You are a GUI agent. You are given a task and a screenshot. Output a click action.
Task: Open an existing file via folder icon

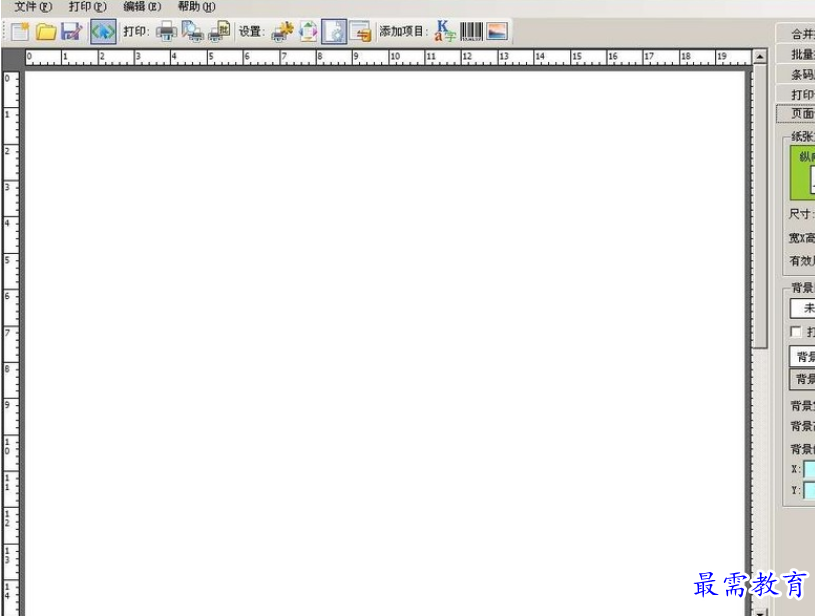[46, 32]
